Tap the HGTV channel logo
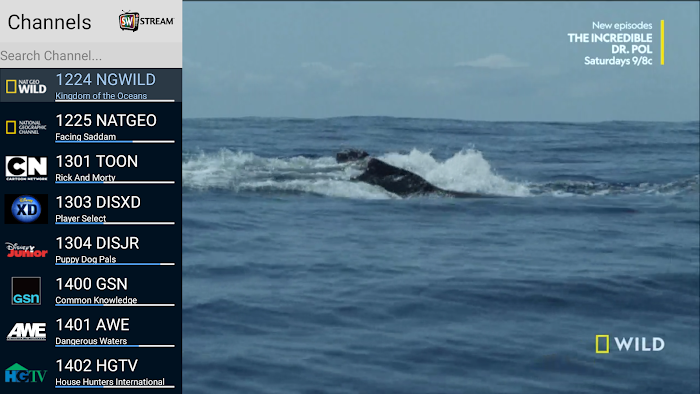 coord(26,373)
